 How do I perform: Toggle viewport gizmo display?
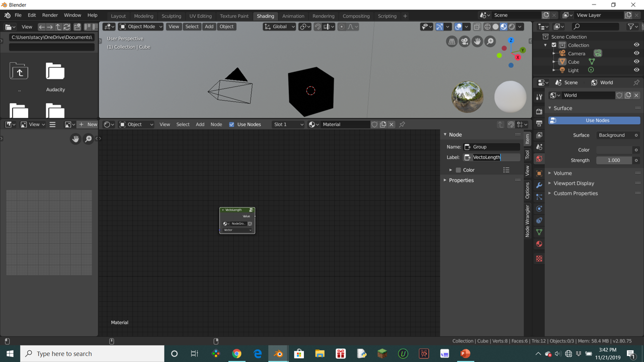click(x=439, y=27)
